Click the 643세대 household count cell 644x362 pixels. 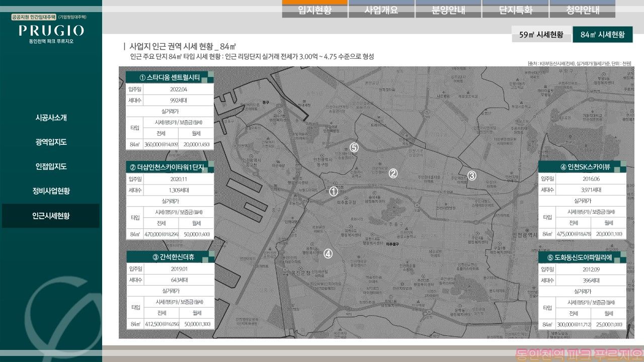[x=179, y=280]
